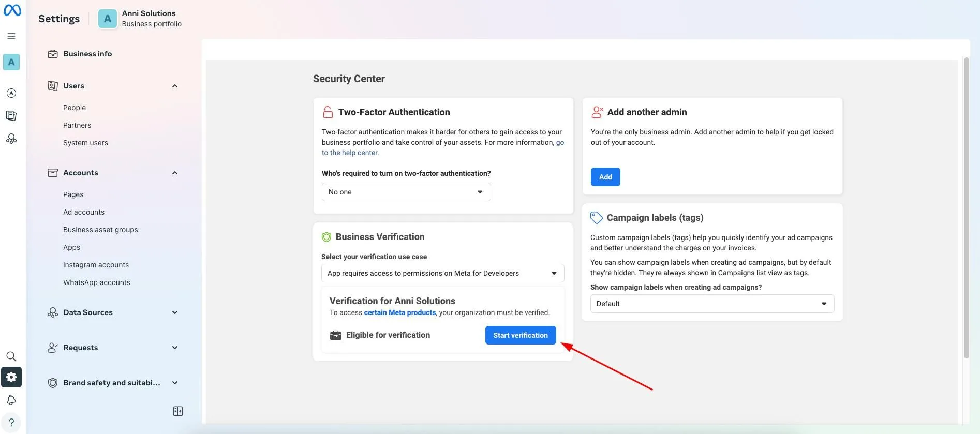Viewport: 980px width, 434px height.
Task: Click the Add another admin person icon
Action: (597, 112)
